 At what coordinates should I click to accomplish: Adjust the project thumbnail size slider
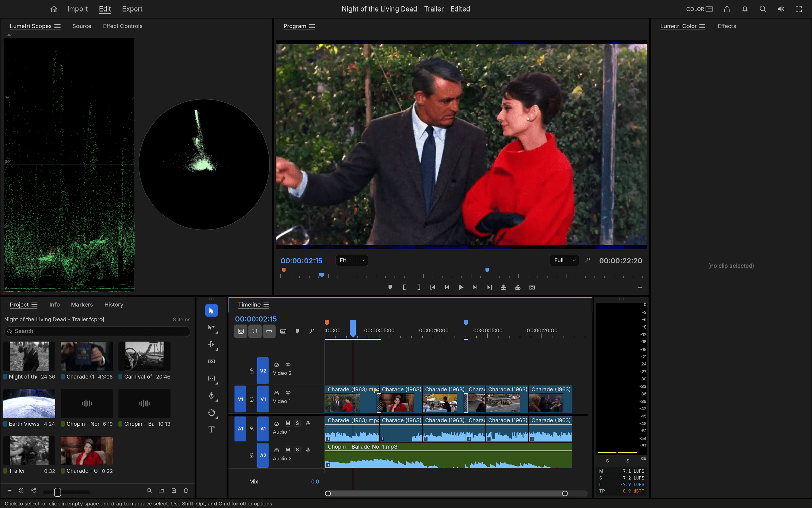click(58, 492)
